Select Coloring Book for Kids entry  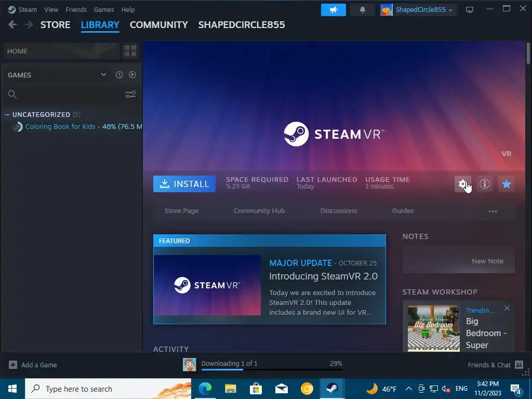[x=77, y=127]
